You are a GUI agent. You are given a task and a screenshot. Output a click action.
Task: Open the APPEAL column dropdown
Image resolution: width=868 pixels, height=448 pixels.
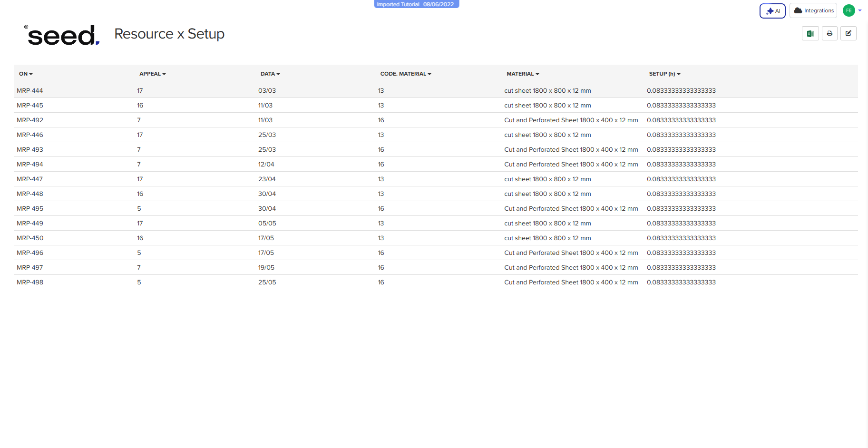pyautogui.click(x=152, y=74)
